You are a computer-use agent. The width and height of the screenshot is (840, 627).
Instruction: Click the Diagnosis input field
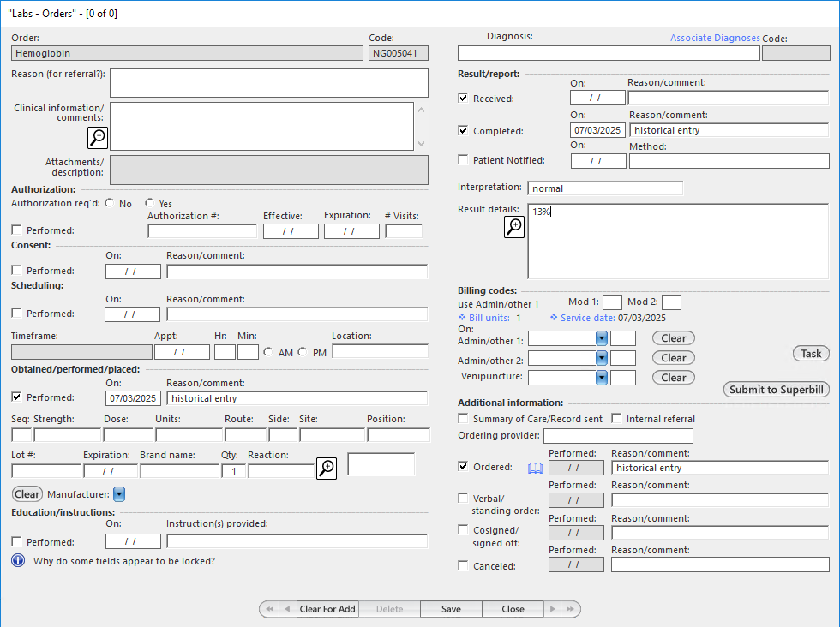pyautogui.click(x=609, y=53)
